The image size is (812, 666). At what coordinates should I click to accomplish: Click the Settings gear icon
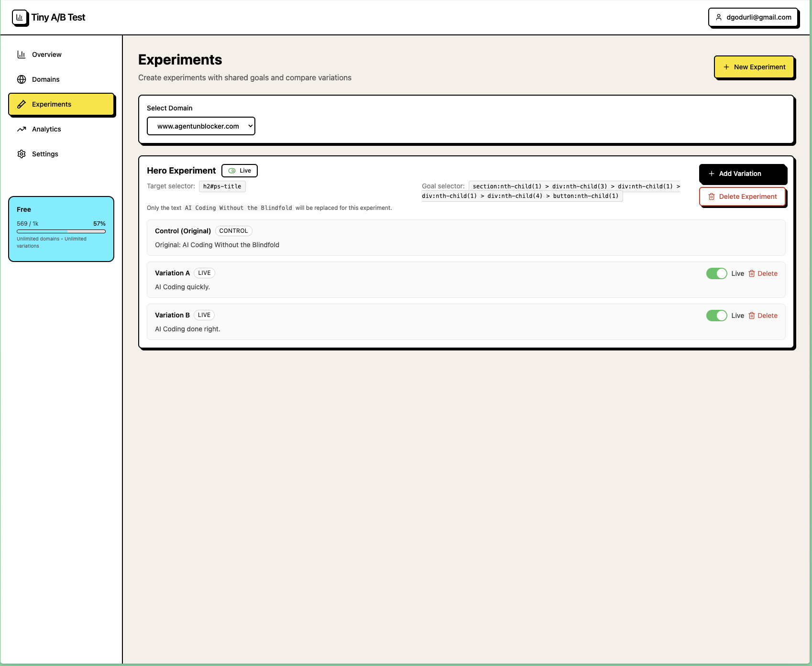point(22,154)
